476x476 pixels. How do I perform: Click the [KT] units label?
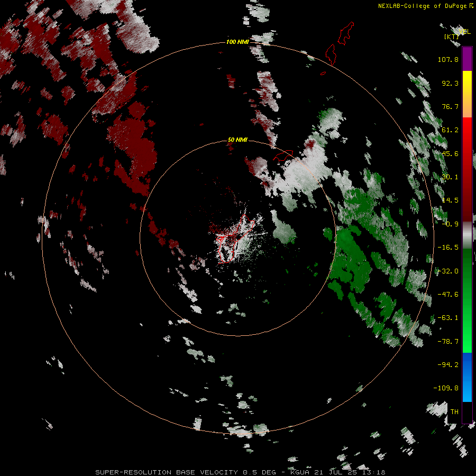452,36
